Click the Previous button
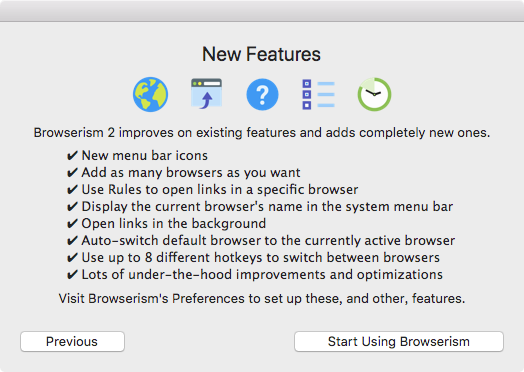This screenshot has height=372, width=524. point(72,342)
